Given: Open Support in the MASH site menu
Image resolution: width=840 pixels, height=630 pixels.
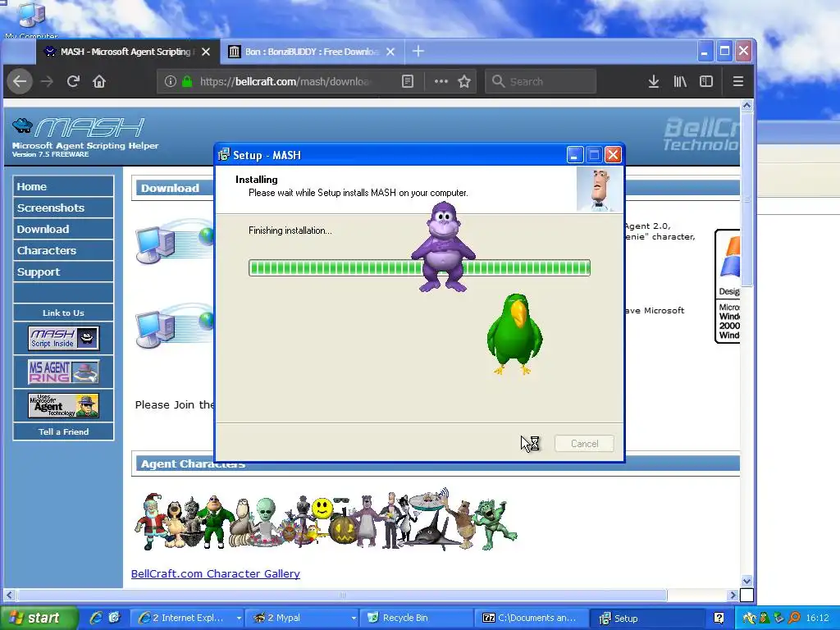Looking at the screenshot, I should [63, 272].
